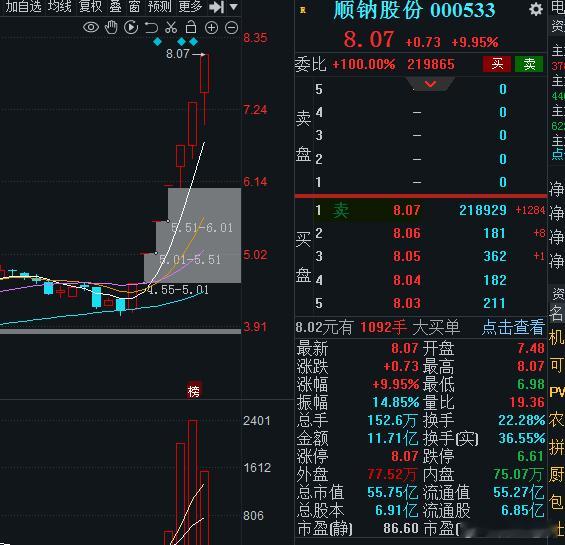Open the 预测 forecast option
Screen dimensions: 565x545
(x=160, y=6)
